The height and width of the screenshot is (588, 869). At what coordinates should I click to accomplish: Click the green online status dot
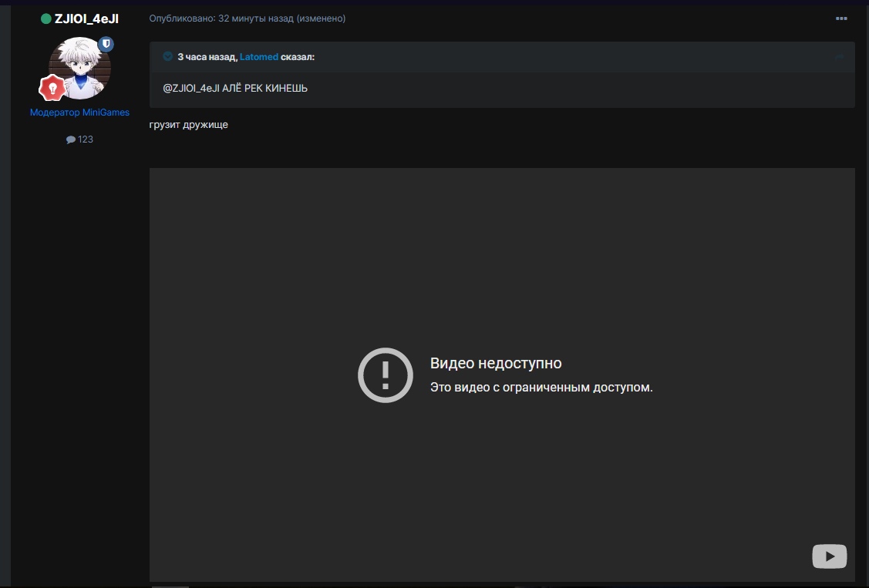(46, 18)
